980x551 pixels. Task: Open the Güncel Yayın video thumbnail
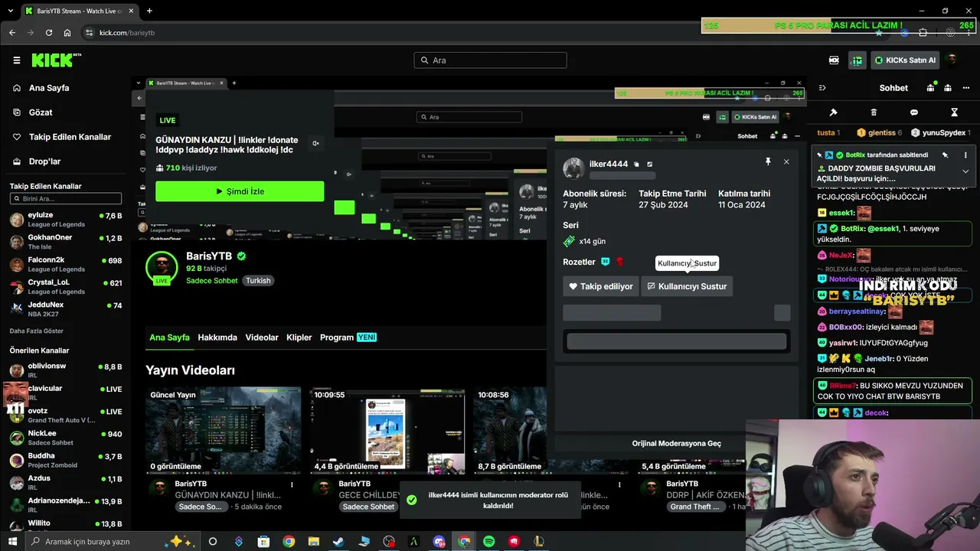[x=223, y=430]
